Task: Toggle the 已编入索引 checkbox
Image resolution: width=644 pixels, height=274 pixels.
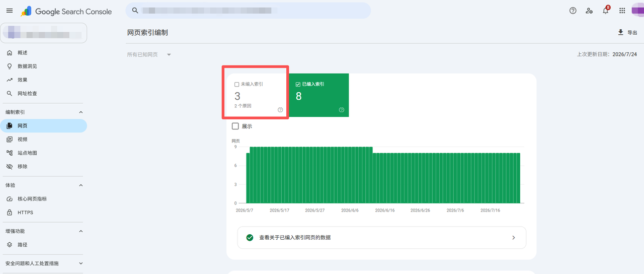Action: pos(298,84)
